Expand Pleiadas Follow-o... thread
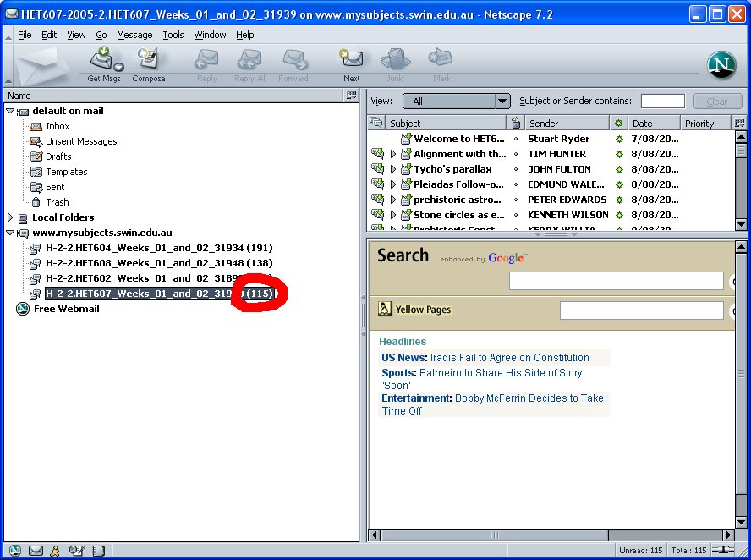The image size is (751, 560). click(x=392, y=184)
